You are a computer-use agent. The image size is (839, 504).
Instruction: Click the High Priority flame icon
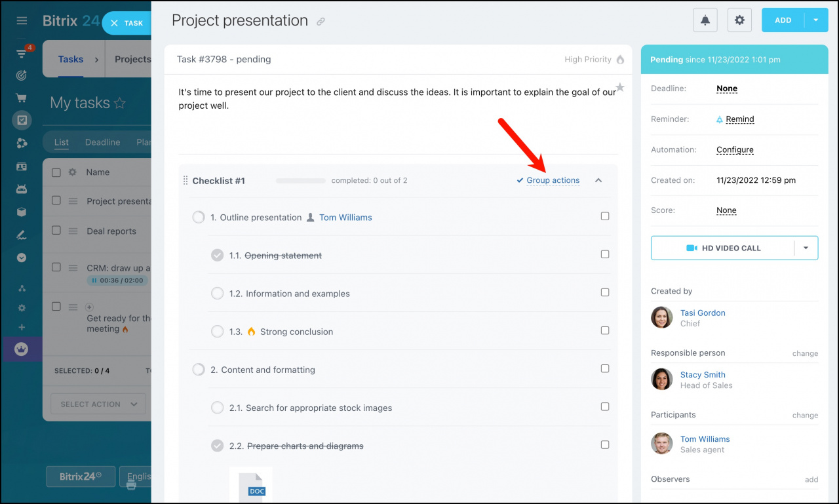tap(619, 60)
